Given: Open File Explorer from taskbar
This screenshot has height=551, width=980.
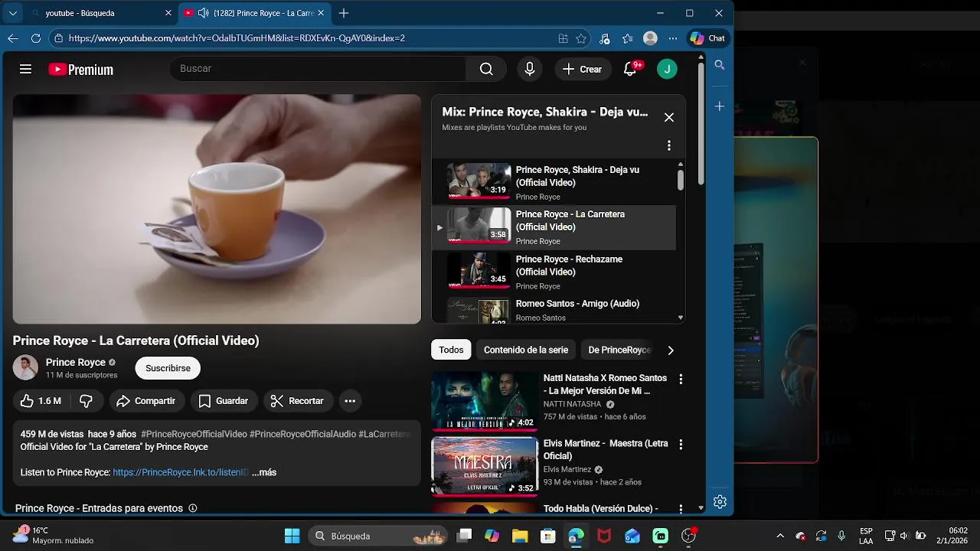Looking at the screenshot, I should pyautogui.click(x=520, y=536).
